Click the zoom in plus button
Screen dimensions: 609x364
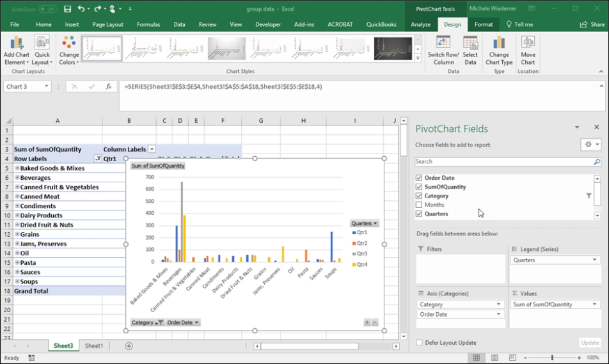tap(579, 358)
